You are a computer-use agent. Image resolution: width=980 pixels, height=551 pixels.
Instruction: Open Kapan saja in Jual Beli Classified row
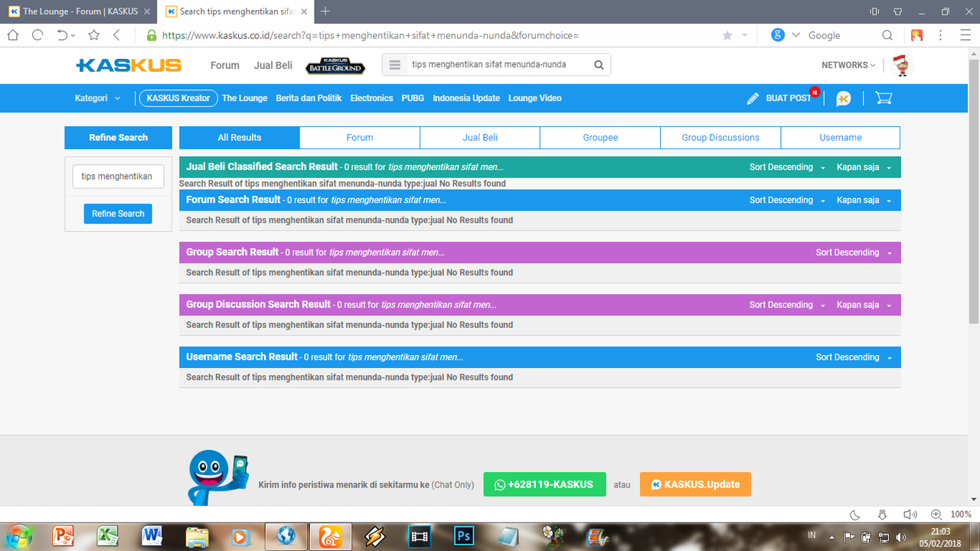click(864, 167)
